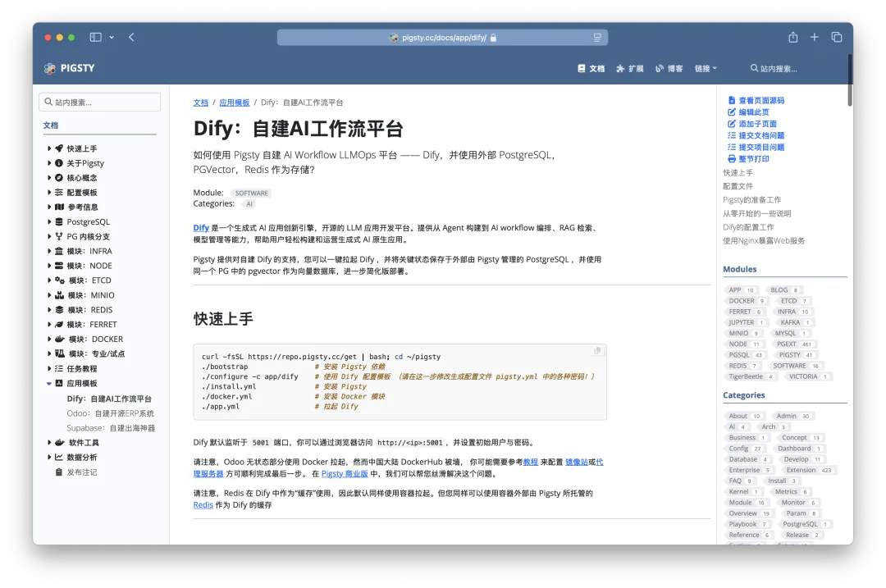Screen dimensions: 886x588
Task: Click the 文档 breadcrumb link
Action: 201,103
